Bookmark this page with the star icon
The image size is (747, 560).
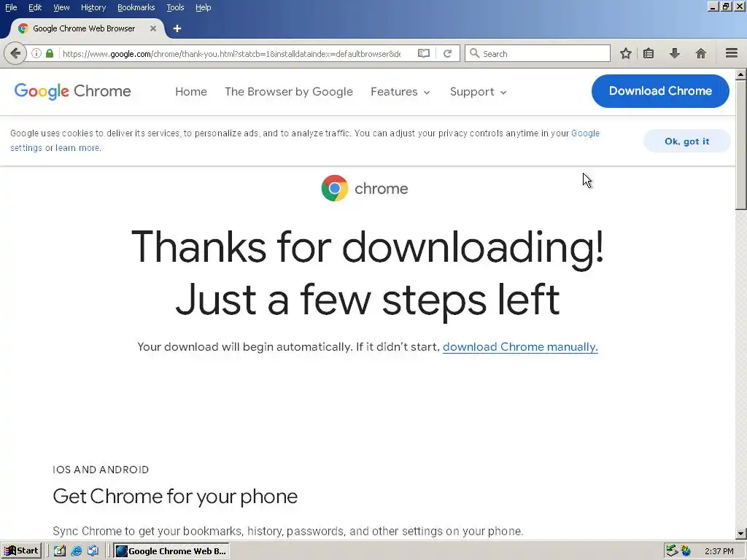[625, 53]
